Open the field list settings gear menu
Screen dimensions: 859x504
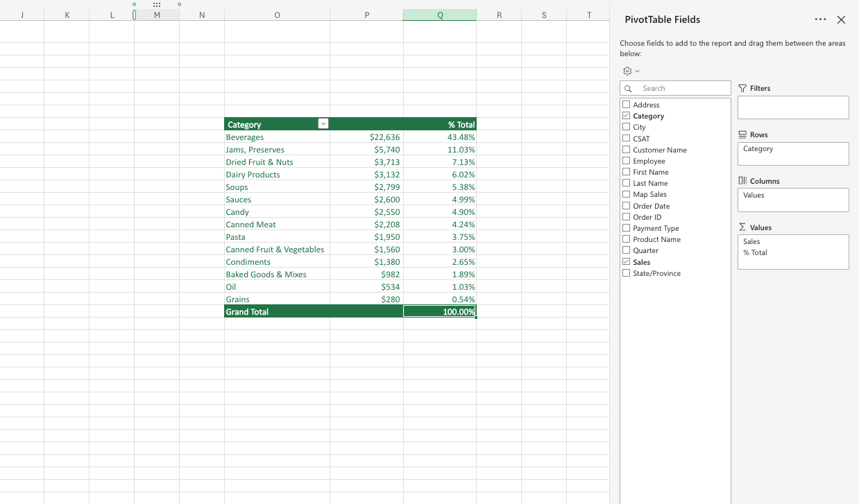click(631, 71)
